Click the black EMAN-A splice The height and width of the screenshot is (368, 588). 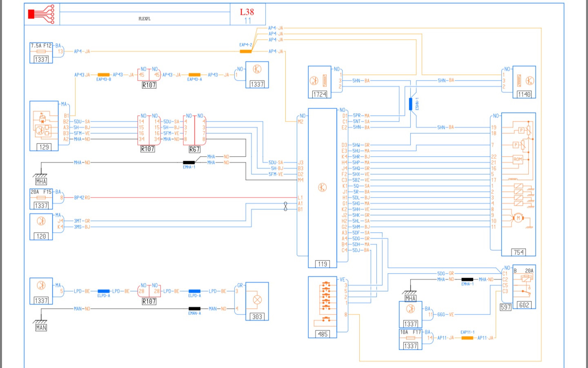tap(194, 309)
